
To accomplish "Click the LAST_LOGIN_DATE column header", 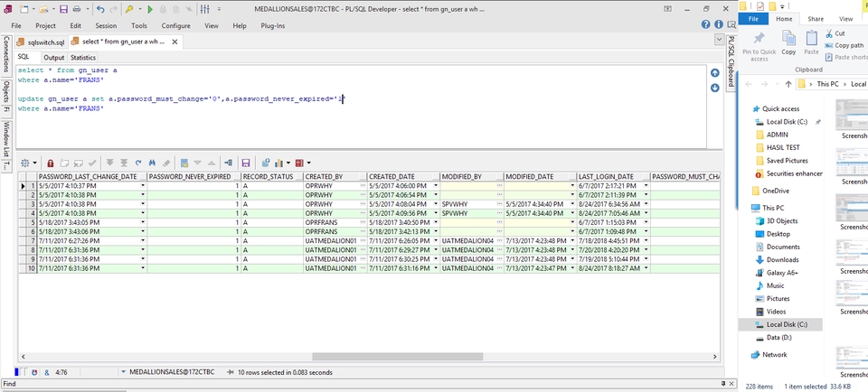I will pyautogui.click(x=613, y=177).
